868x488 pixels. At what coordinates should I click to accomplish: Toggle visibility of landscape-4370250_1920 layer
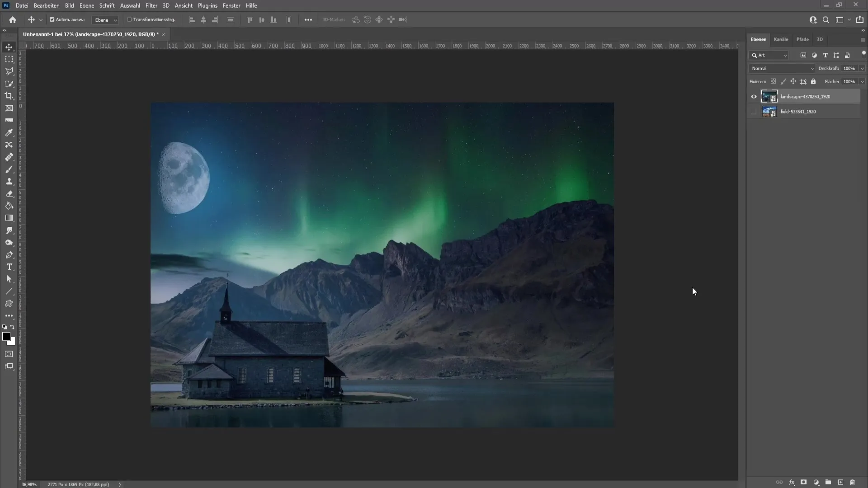tap(754, 96)
